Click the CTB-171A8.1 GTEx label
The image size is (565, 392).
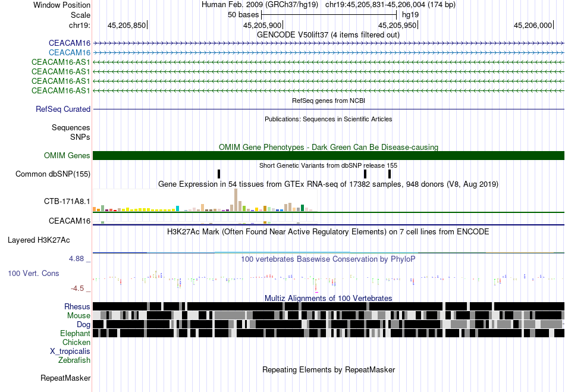pos(67,202)
